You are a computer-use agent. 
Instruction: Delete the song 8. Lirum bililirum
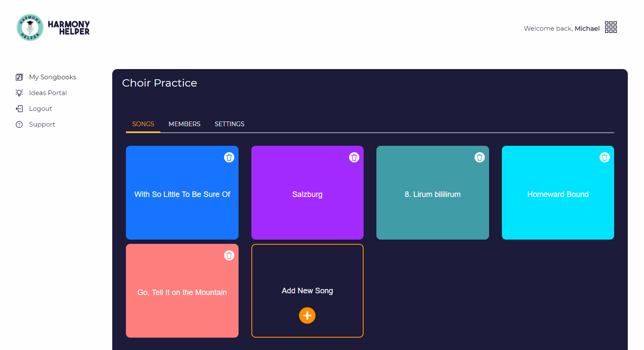pos(479,157)
